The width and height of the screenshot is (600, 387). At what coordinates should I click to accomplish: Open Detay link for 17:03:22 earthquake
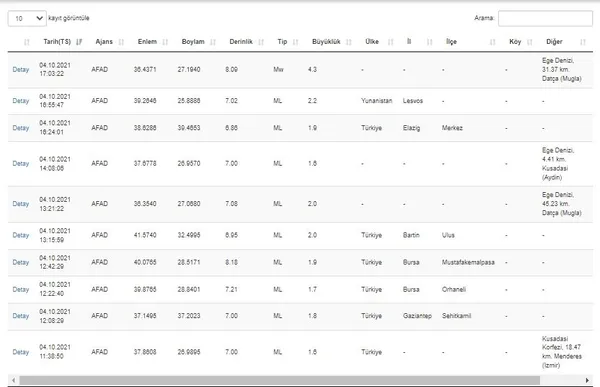21,70
